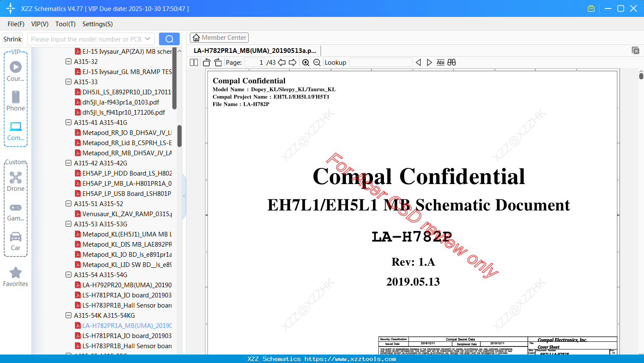Collapse the A315-54K A315-54KG node
Image resolution: width=644 pixels, height=363 pixels.
point(69,315)
